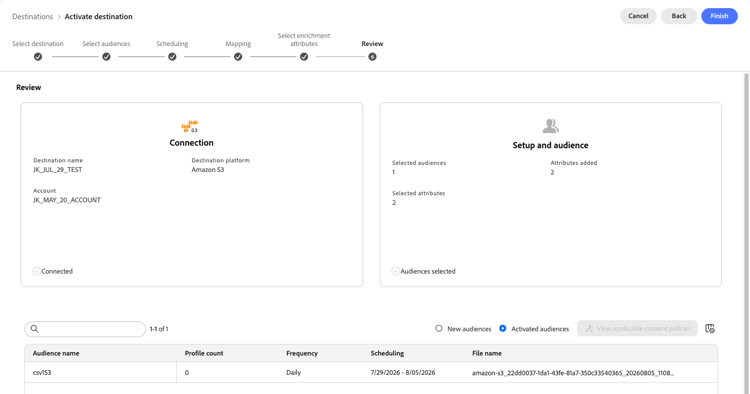Viewport: 750px width, 394px height.
Task: Click the Mapping step label
Action: (238, 44)
